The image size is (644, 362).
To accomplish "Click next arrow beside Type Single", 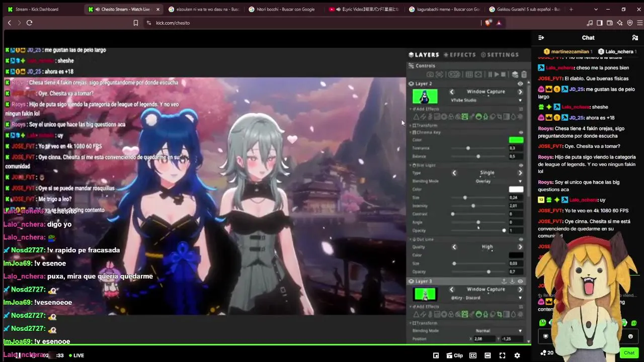I will click(x=520, y=173).
